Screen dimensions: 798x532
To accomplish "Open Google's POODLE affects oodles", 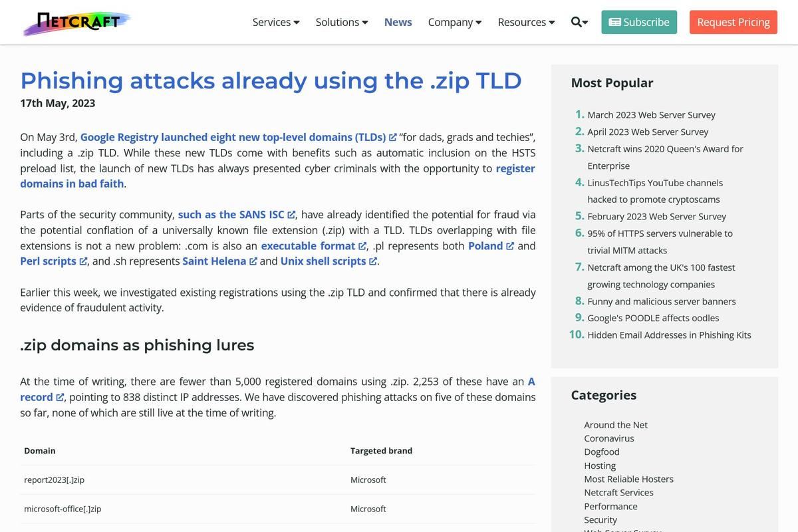I will click(653, 318).
